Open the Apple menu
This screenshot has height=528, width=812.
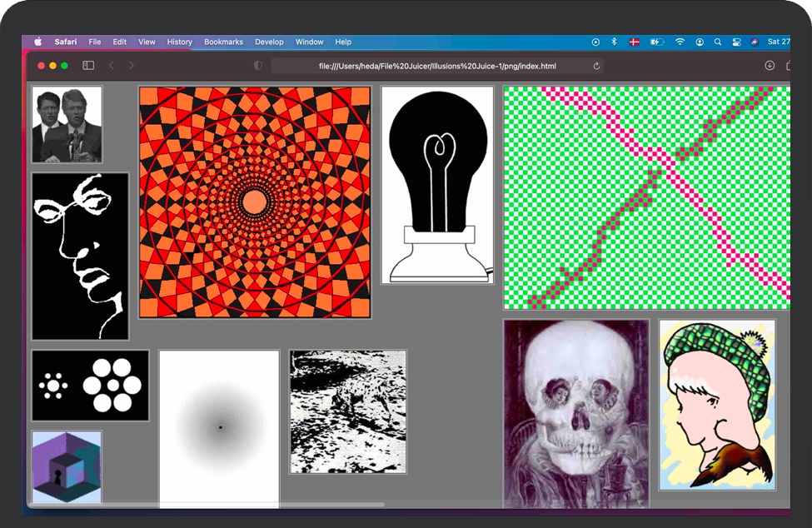(x=37, y=42)
